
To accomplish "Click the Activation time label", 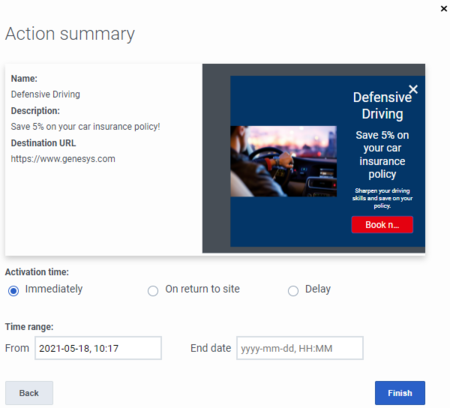I will point(37,272).
